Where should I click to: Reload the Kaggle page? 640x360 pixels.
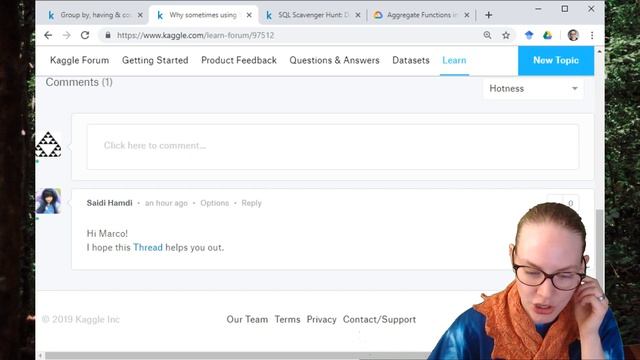tap(85, 36)
